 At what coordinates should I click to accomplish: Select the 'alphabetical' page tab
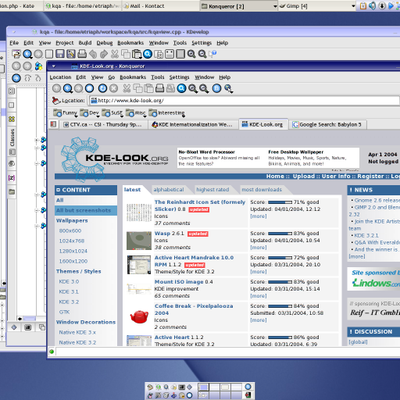[x=169, y=190]
